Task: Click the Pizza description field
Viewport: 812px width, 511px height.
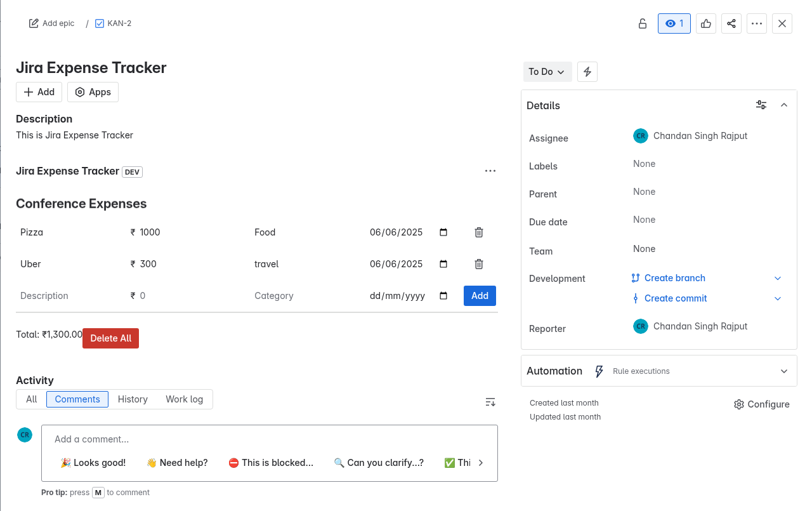Action: (x=70, y=232)
